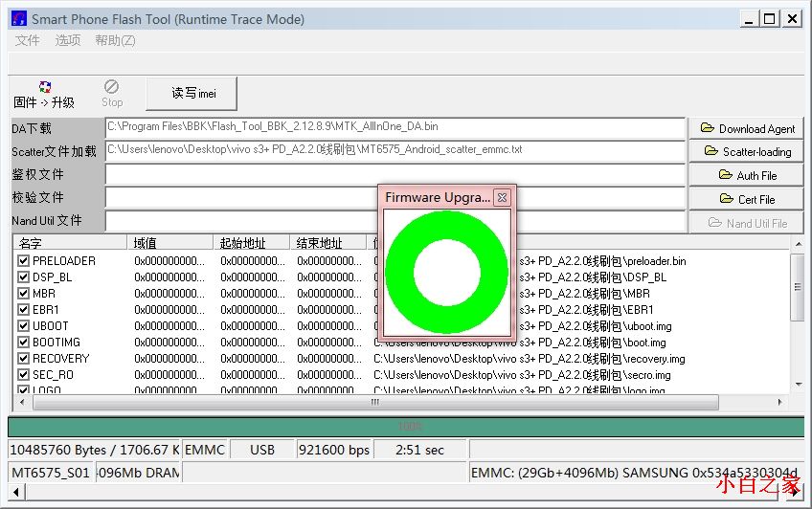This screenshot has width=812, height=509.
Task: Click the DA下载 path field
Action: coord(395,128)
